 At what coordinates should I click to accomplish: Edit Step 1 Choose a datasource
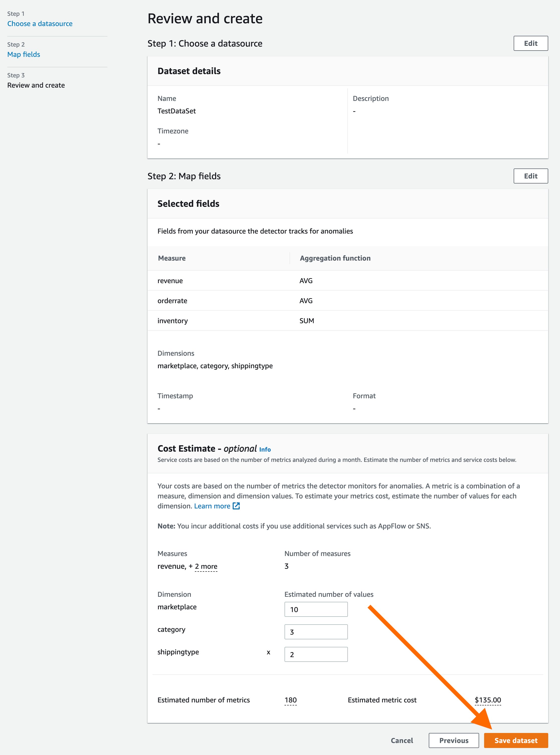(530, 43)
